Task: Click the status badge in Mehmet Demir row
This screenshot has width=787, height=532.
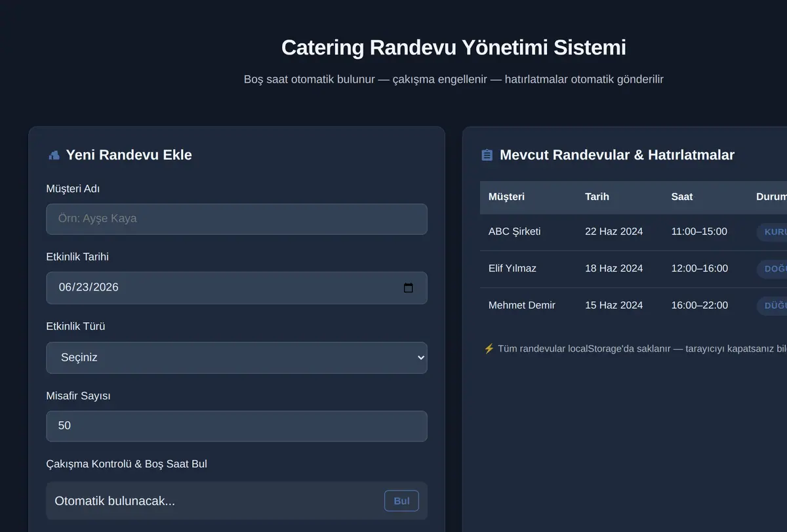Action: 772,306
